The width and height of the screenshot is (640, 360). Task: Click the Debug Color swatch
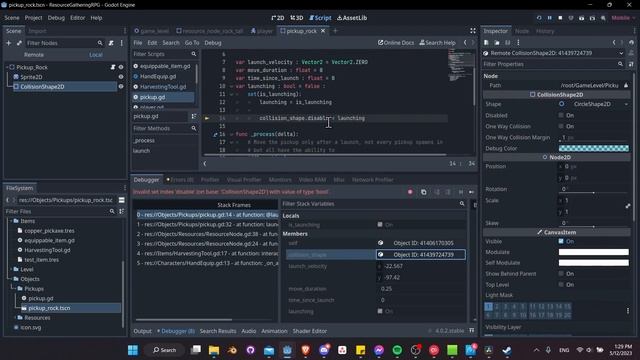[593, 149]
